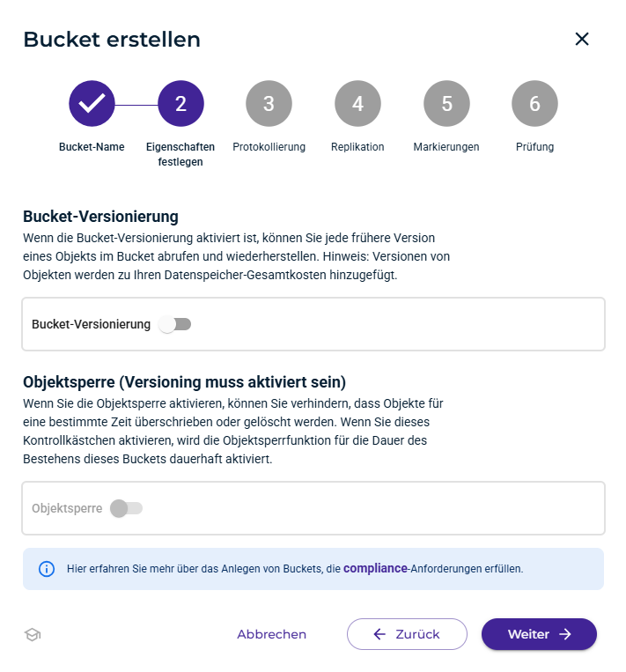Click the graduation cap tutorial icon
Viewport: 626px width, 672px height.
pos(33,635)
